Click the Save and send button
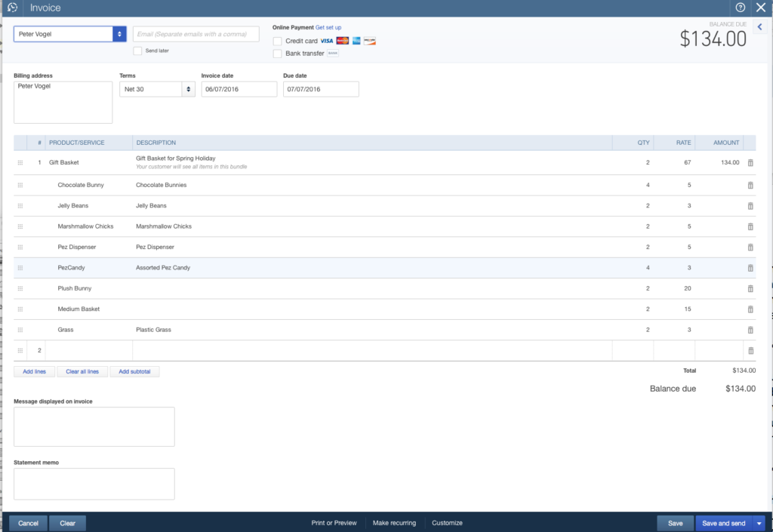The width and height of the screenshot is (773, 532). pos(724,523)
